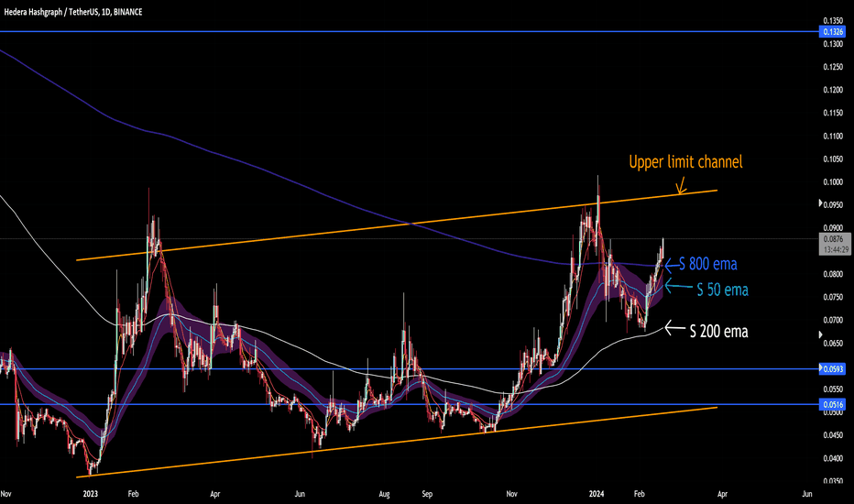Click the Sep label on time axis
854x504 pixels.
click(427, 494)
